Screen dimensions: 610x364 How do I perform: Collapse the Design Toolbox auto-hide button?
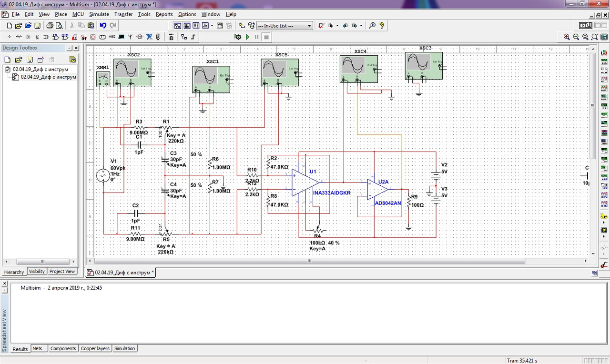coord(69,48)
